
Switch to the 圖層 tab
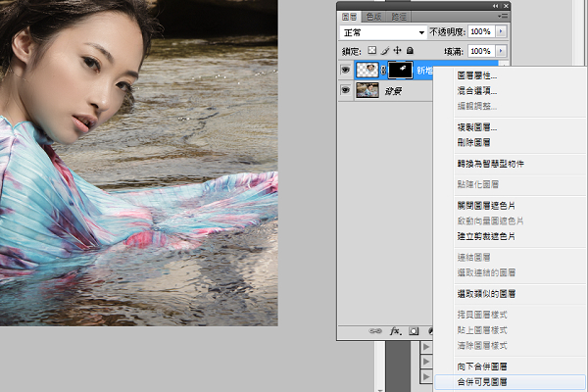point(350,17)
